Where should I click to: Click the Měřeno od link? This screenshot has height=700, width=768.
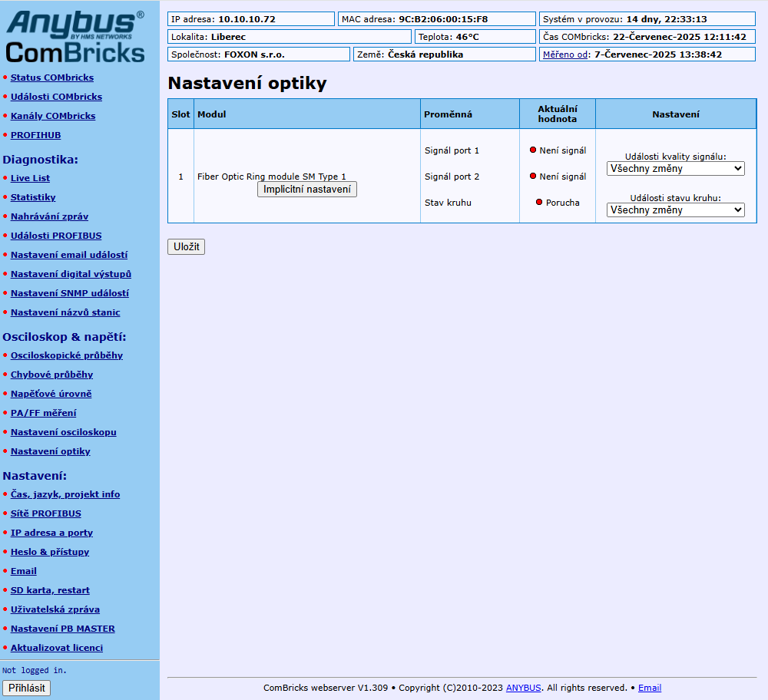[x=564, y=54]
